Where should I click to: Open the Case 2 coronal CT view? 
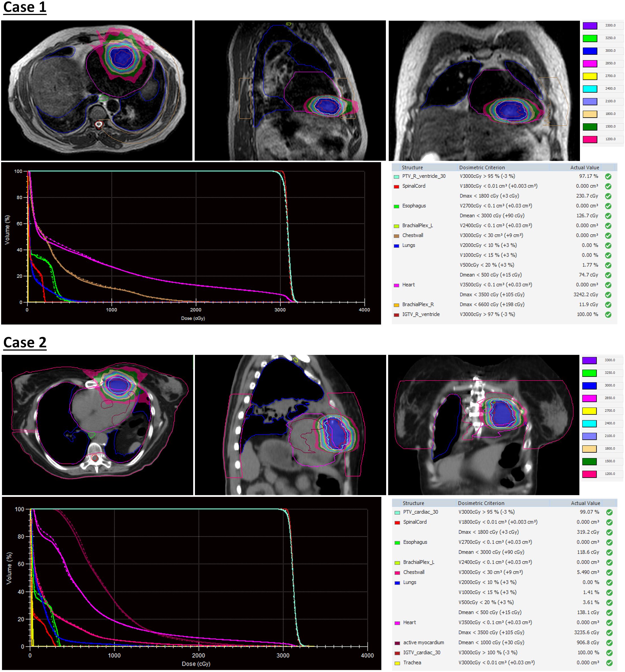click(484, 425)
